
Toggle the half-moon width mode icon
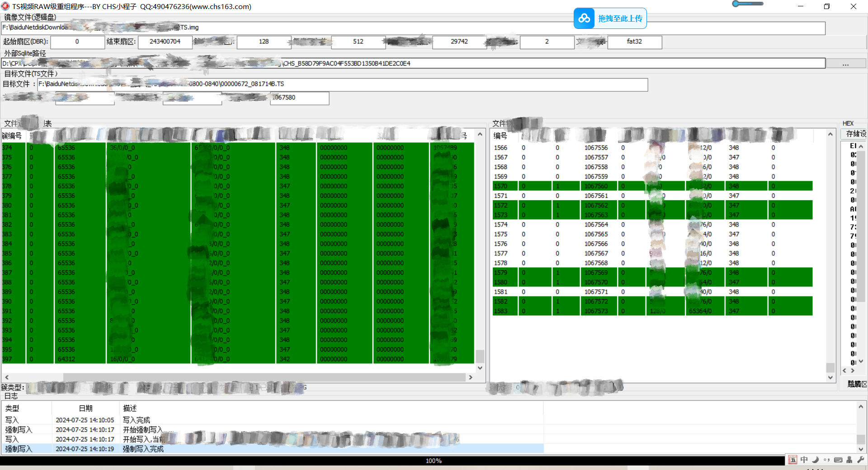(x=815, y=460)
